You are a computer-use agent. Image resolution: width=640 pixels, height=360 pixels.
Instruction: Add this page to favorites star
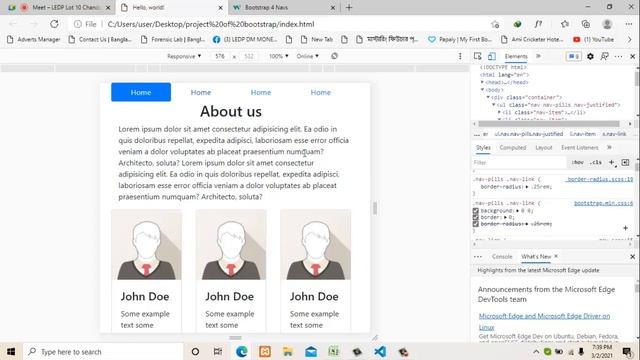tap(495, 24)
